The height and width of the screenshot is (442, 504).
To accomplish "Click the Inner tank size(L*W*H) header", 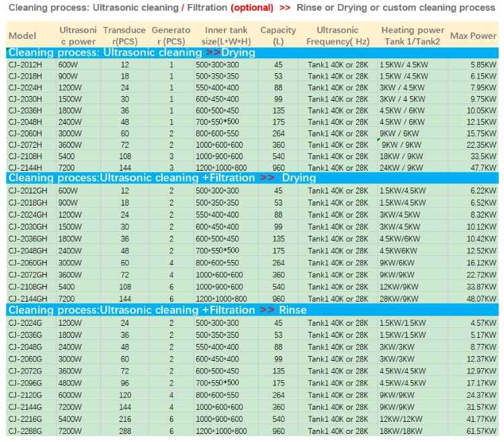I will tap(226, 36).
